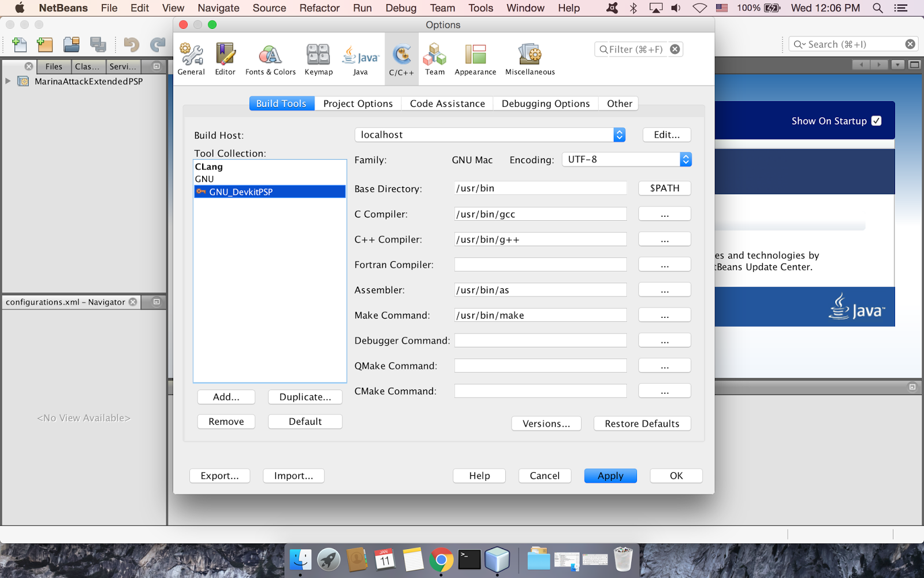Select the GNU tool collection
The image size is (924, 578).
tap(270, 179)
